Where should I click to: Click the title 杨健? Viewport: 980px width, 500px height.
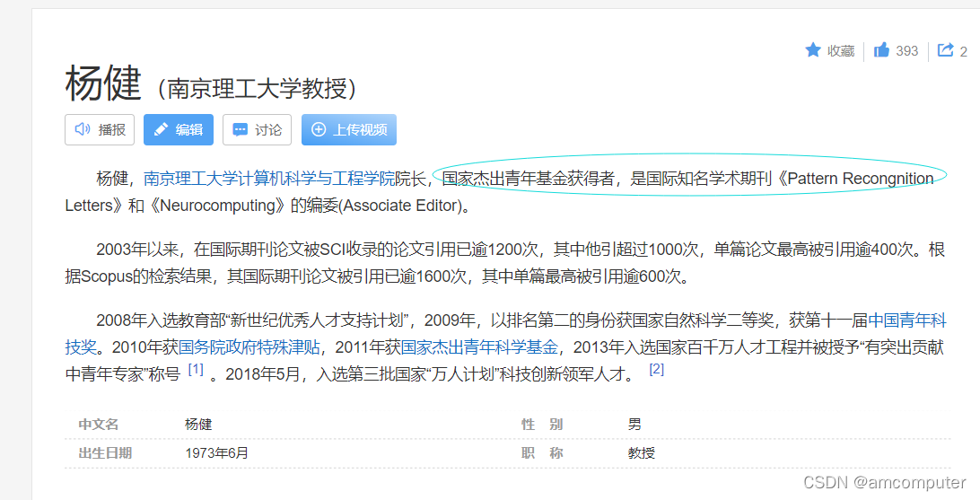[x=103, y=83]
